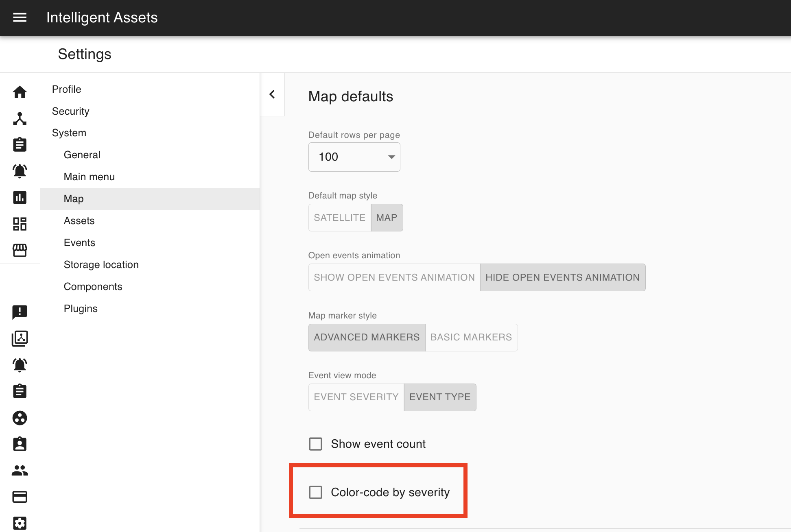Open the hamburger main menu
This screenshot has height=532, width=791.
20,17
